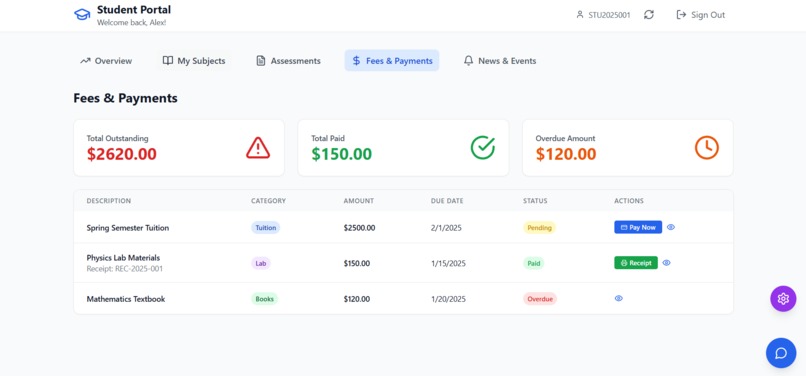This screenshot has width=806, height=376.
Task: Click the Tuition category badge
Action: pyautogui.click(x=266, y=228)
